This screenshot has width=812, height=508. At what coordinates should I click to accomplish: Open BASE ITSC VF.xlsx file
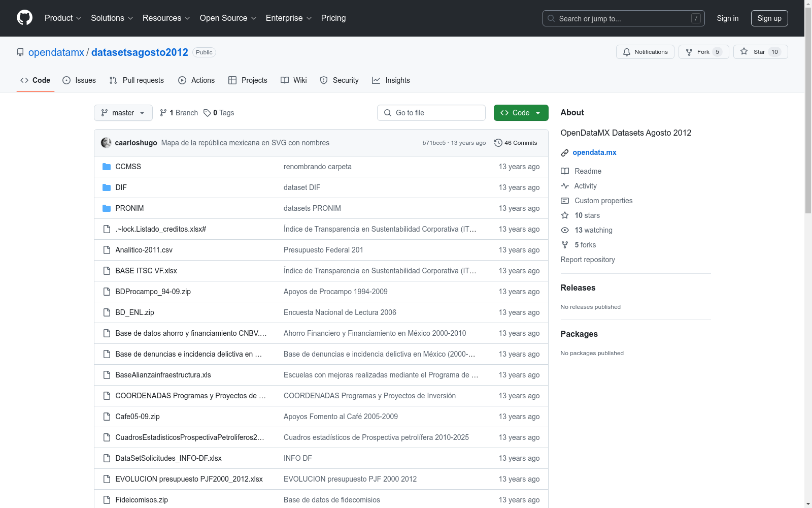click(146, 271)
